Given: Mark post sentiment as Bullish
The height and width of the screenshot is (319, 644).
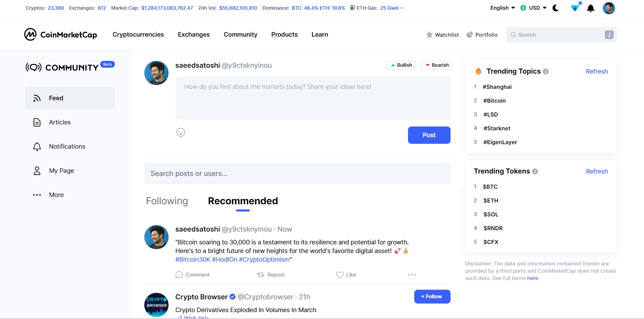Looking at the screenshot, I should (401, 65).
